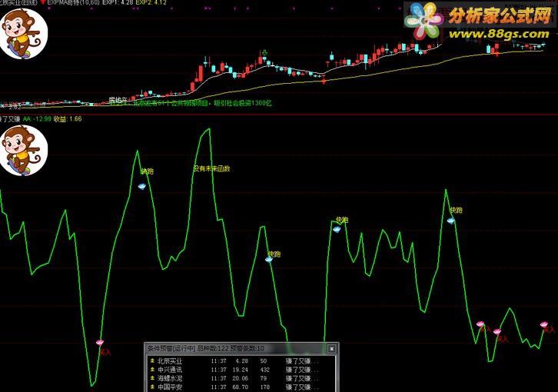The image size is (558, 392).
Task: Click the AA: -12.99 indicator value
Action: click(x=37, y=119)
